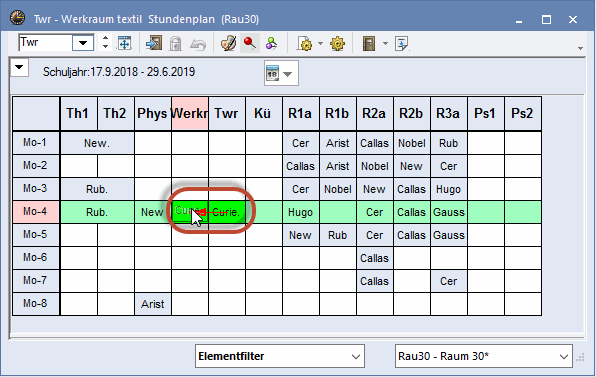
Task: Select the R1a column header
Action: pyautogui.click(x=300, y=113)
